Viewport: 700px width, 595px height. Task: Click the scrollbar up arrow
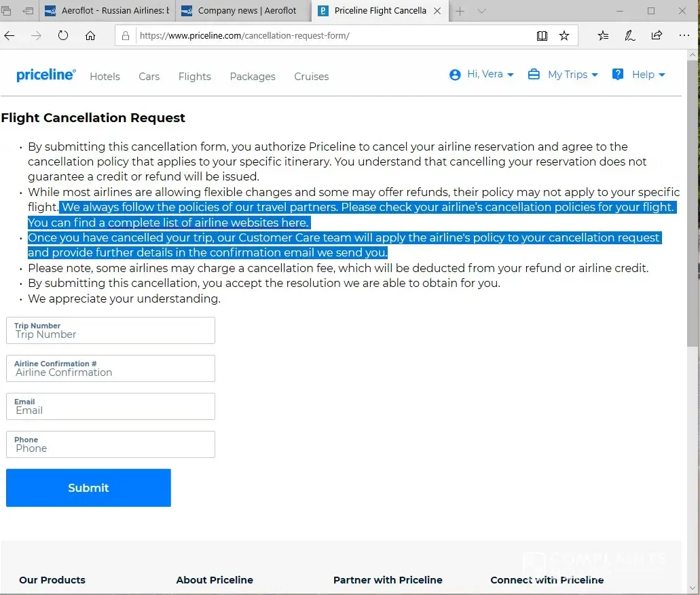point(693,55)
